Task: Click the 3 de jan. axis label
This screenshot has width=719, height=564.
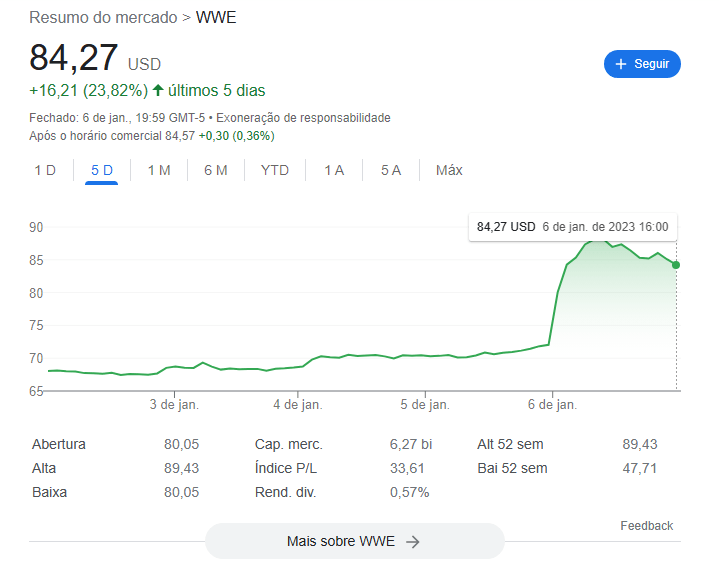Action: click(174, 404)
